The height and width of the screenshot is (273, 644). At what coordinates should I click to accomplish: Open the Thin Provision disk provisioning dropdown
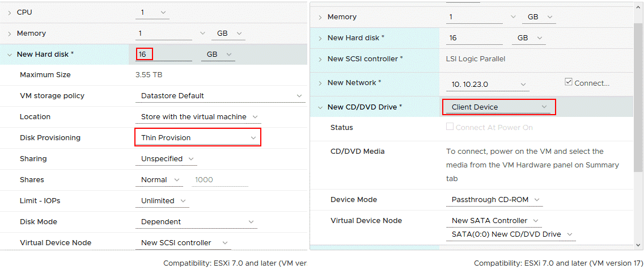(198, 138)
